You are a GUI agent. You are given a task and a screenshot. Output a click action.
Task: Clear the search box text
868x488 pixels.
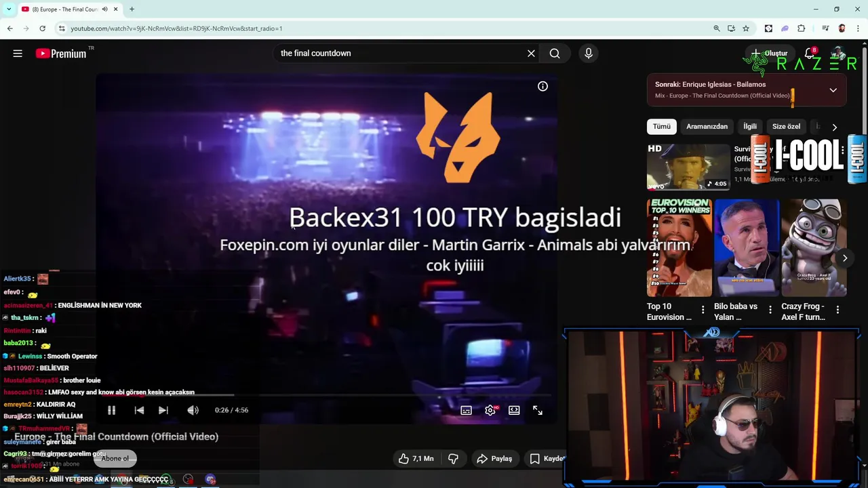[531, 54]
